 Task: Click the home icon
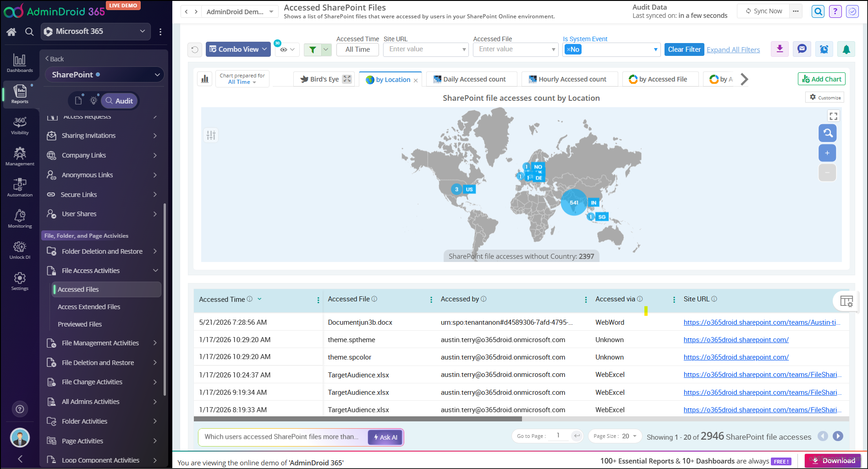(x=11, y=32)
